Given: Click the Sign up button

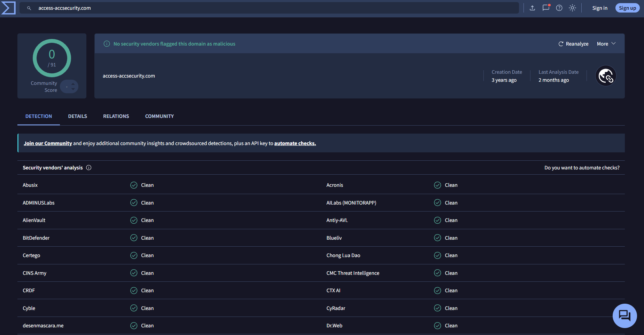Looking at the screenshot, I should [x=627, y=8].
